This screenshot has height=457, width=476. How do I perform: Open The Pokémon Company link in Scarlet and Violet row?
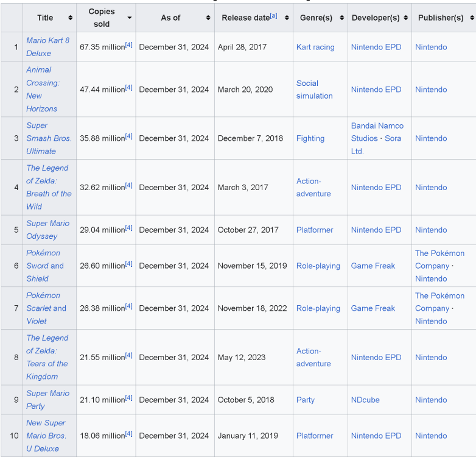(439, 302)
